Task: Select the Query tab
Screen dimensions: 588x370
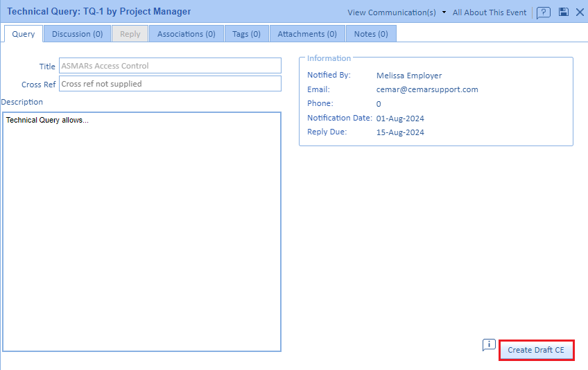Action: pos(24,34)
